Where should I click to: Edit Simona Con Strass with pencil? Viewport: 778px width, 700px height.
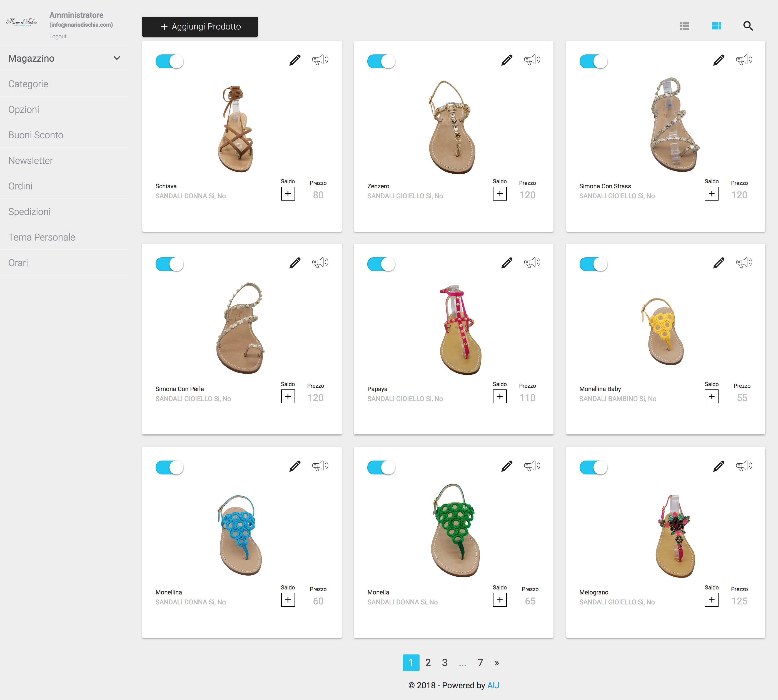coord(718,60)
